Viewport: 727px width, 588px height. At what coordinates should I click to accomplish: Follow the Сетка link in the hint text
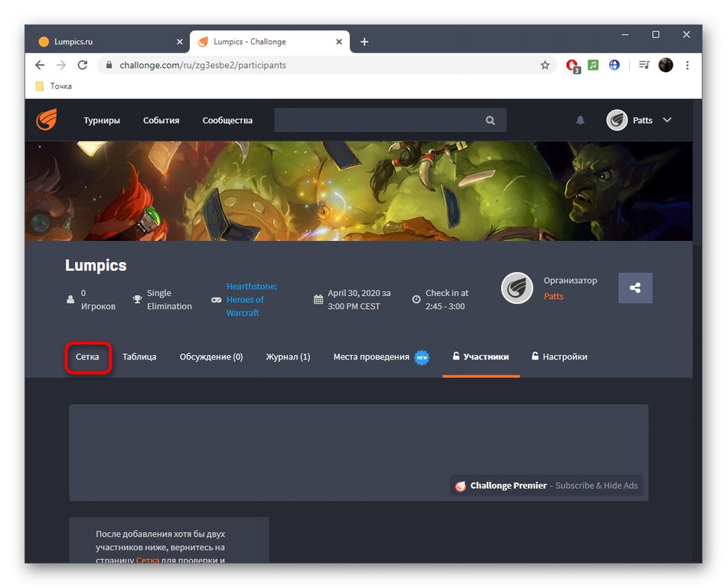coord(148,560)
